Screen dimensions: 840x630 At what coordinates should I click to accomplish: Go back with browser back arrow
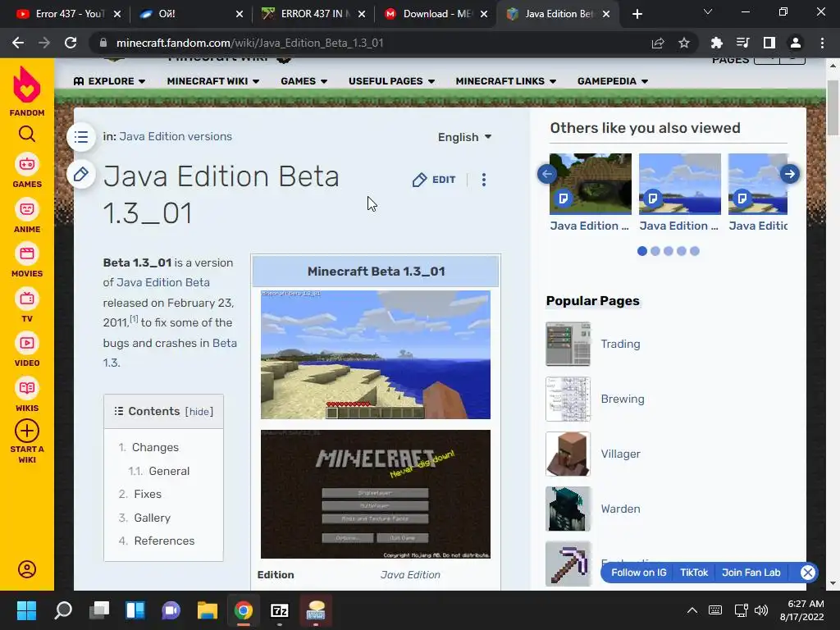(18, 43)
